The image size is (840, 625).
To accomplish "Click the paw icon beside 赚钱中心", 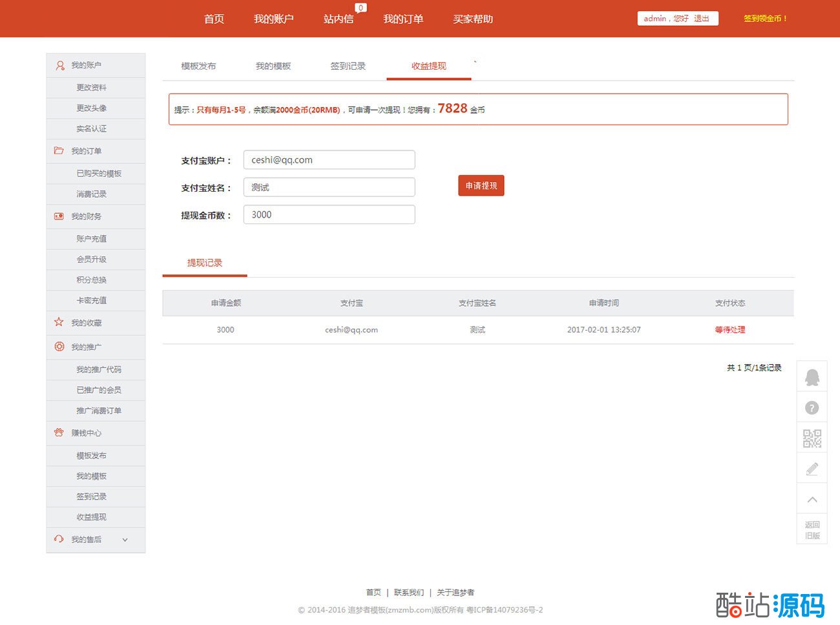I will 59,433.
